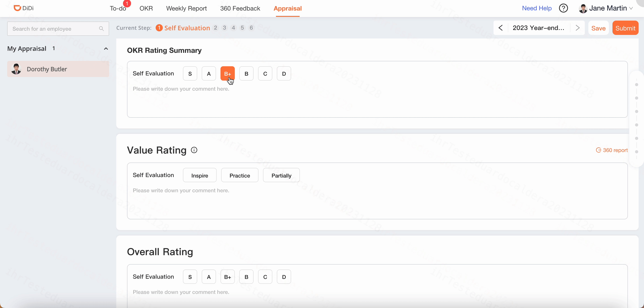Image resolution: width=644 pixels, height=308 pixels.
Task: Jump to step 6 in progress
Action: (x=251, y=28)
